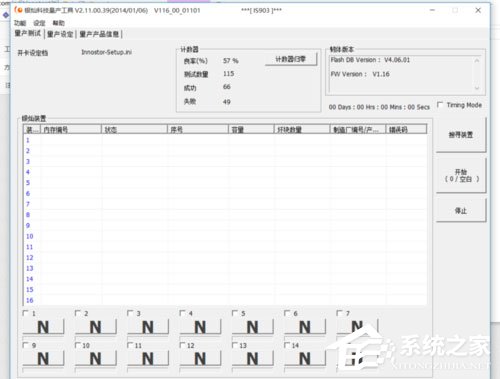
Task: Open the 功能 menu
Action: point(20,23)
